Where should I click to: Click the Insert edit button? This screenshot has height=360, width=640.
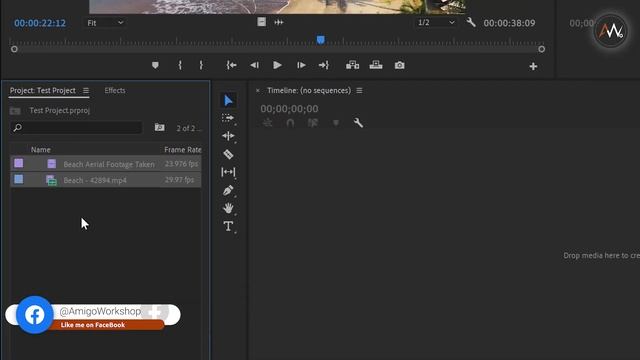click(x=353, y=65)
